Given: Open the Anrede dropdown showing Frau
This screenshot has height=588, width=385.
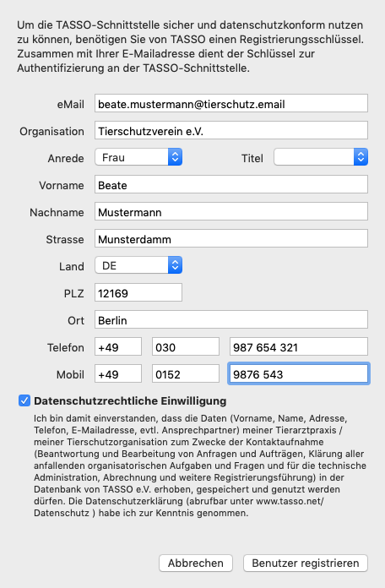Looking at the screenshot, I should (x=138, y=157).
